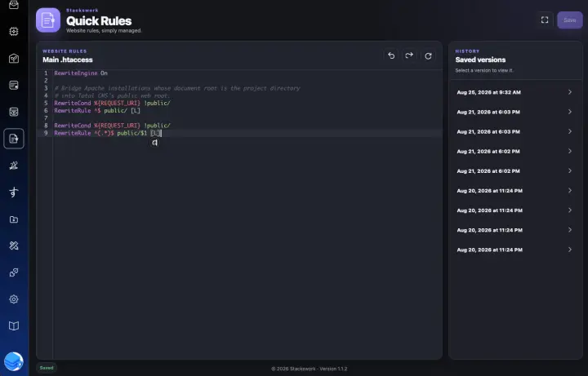The width and height of the screenshot is (588, 376).
Task: Open the top cut-off inbox sidebar icon
Action: 14,5
